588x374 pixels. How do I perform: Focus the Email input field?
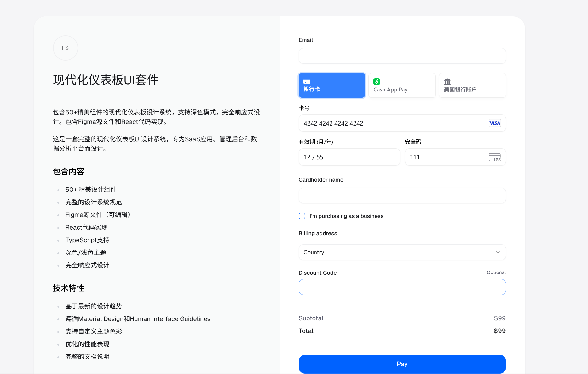tap(402, 56)
